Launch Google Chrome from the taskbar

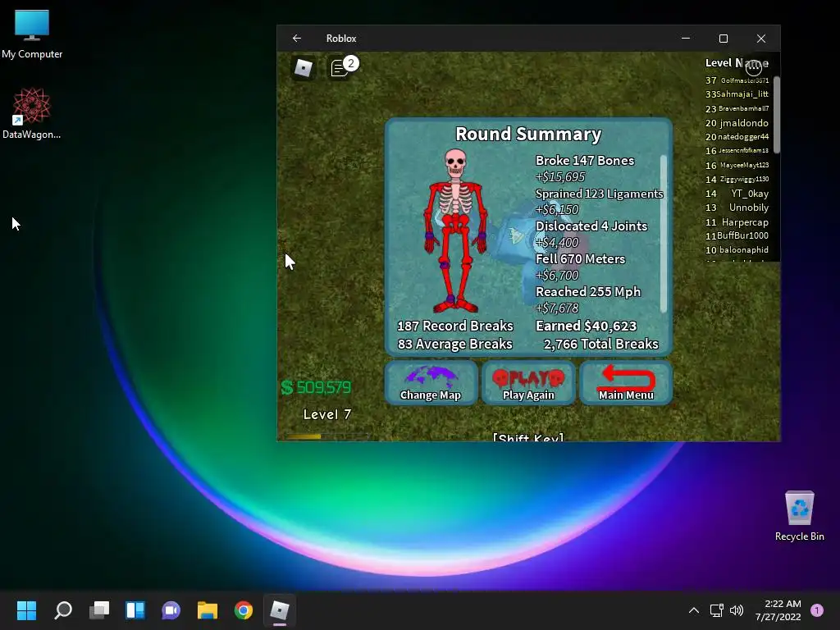click(243, 610)
